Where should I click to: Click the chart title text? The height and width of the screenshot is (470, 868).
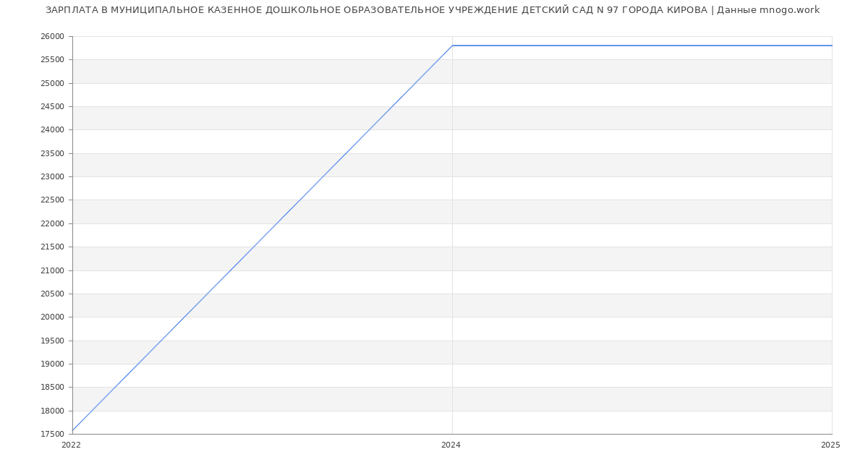(x=433, y=10)
